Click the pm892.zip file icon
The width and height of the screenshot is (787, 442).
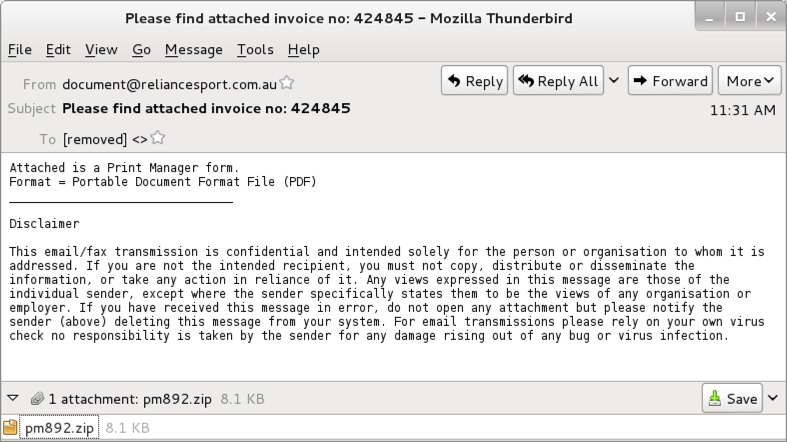11,428
